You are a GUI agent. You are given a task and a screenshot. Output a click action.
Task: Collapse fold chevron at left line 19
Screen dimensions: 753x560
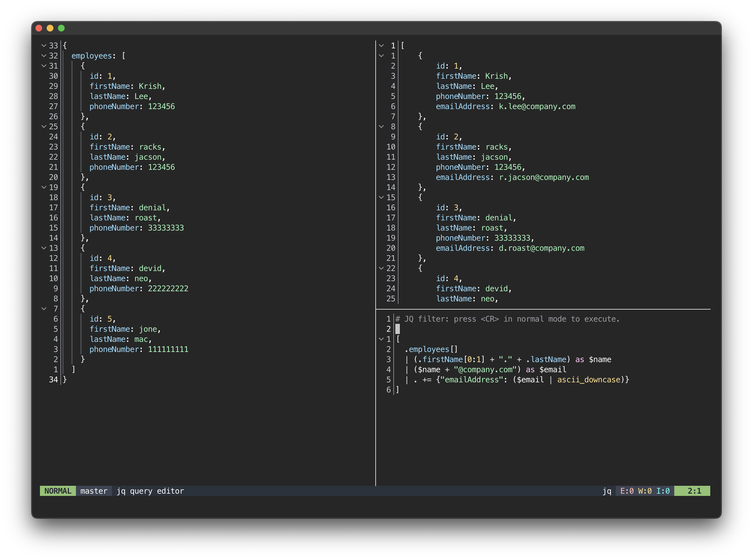(44, 187)
